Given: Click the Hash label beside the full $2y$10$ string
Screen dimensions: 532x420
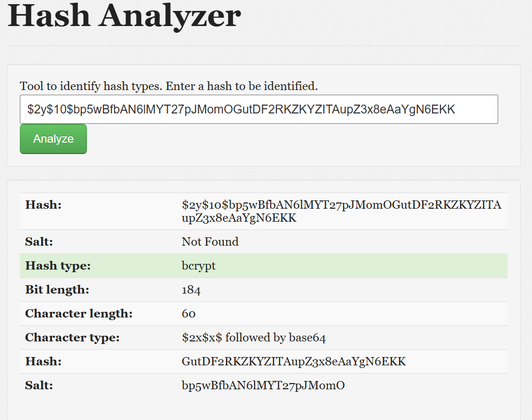Looking at the screenshot, I should point(43,205).
